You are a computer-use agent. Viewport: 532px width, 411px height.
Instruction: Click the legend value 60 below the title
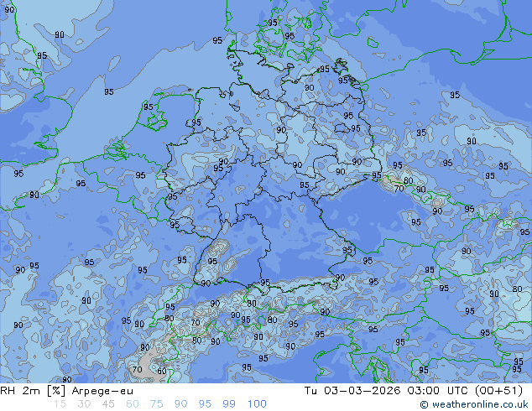tap(133, 404)
